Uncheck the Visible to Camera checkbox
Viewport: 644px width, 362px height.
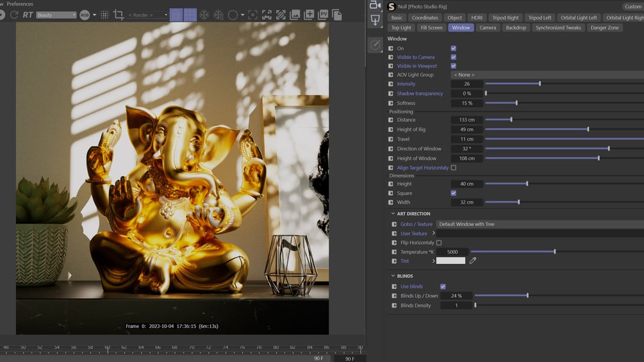[x=453, y=57]
